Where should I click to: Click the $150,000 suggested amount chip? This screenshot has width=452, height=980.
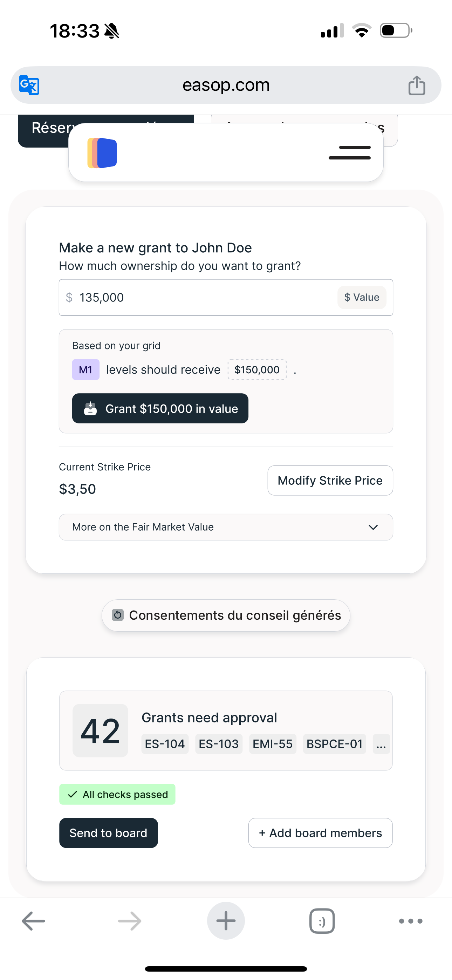point(257,370)
